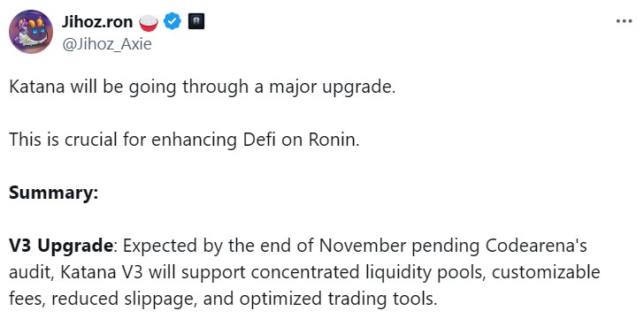Viewport: 644px width, 326px height.
Task: Select the bold 'Summary:' heading
Action: point(54,193)
